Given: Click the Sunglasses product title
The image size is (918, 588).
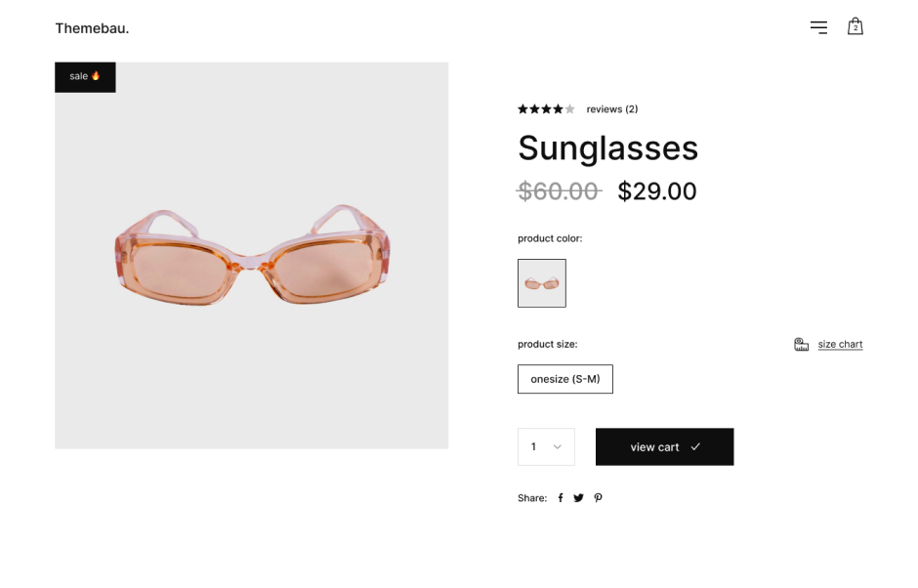Looking at the screenshot, I should pos(607,147).
